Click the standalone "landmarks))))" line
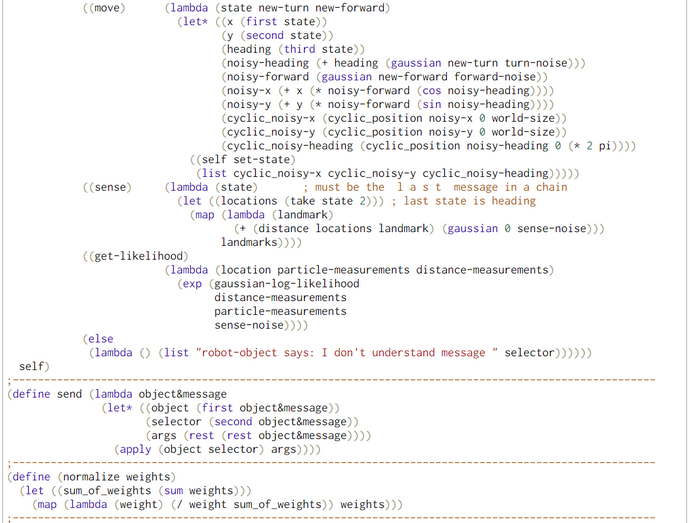 (x=261, y=243)
